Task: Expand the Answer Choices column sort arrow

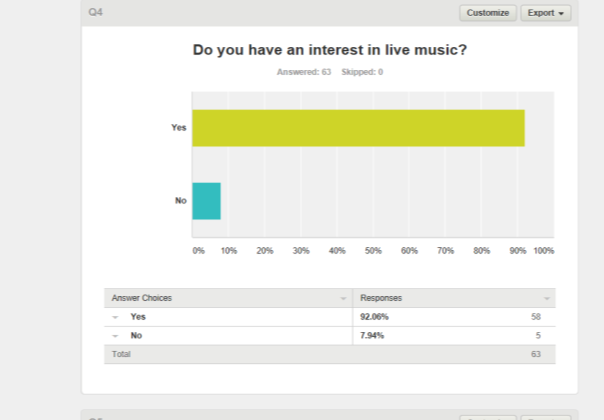Action: pos(343,298)
